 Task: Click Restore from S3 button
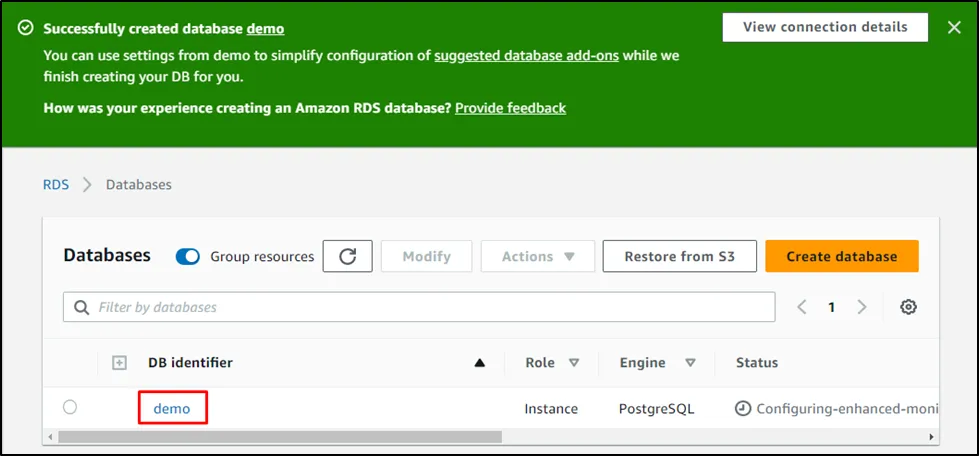tap(679, 256)
